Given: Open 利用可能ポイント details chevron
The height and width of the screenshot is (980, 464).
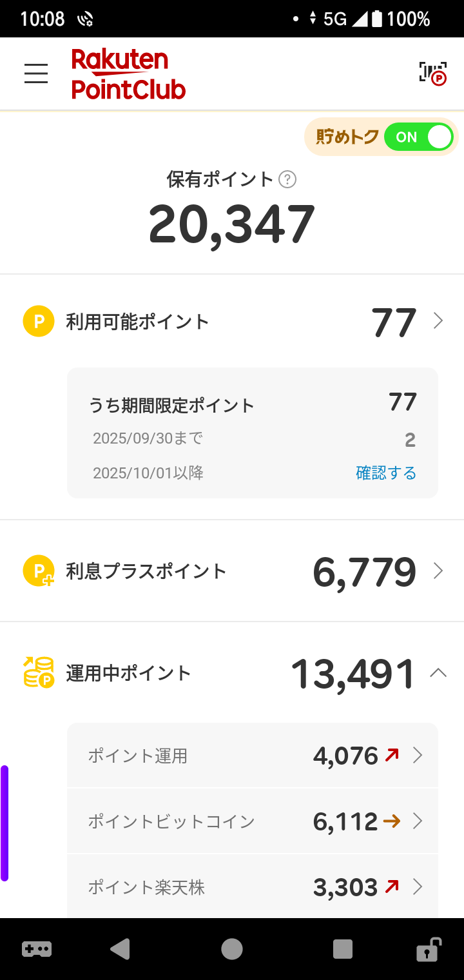Looking at the screenshot, I should coord(438,321).
